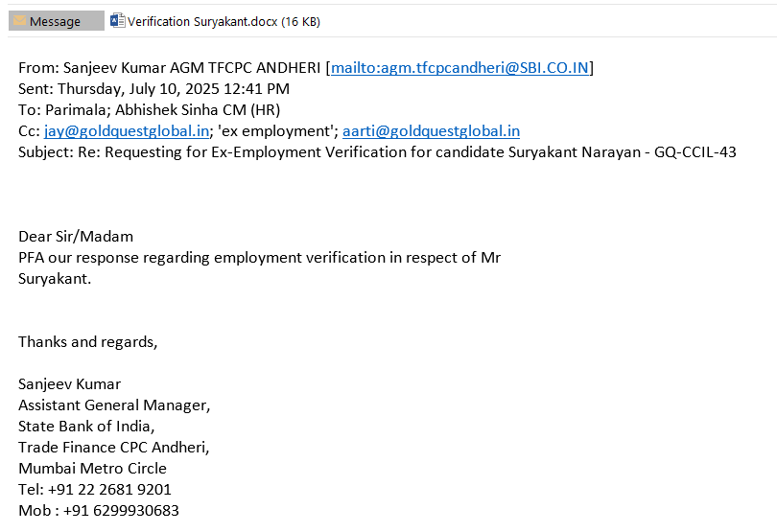Click the Assistant General Manager signature line
The image size is (777, 532).
click(x=114, y=405)
